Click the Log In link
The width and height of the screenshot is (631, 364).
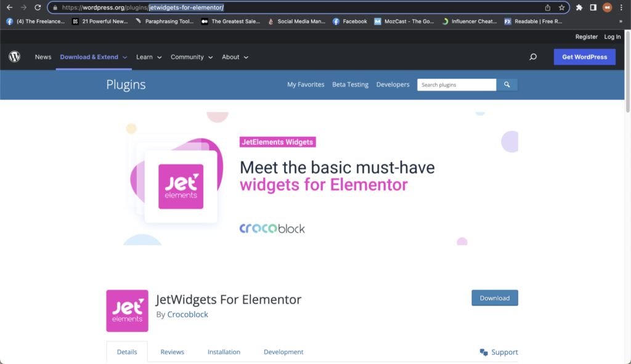click(612, 36)
